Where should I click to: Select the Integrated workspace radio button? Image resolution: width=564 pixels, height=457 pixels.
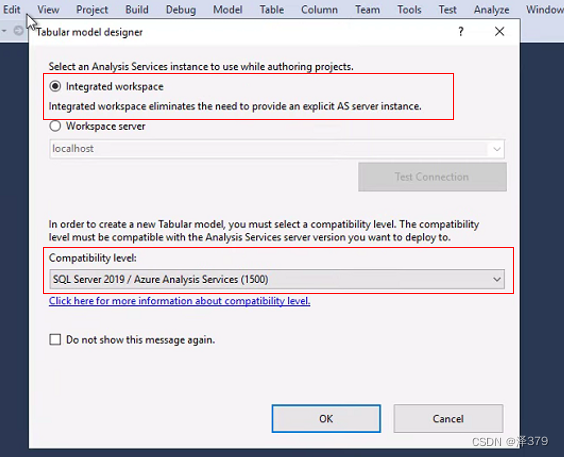55,86
